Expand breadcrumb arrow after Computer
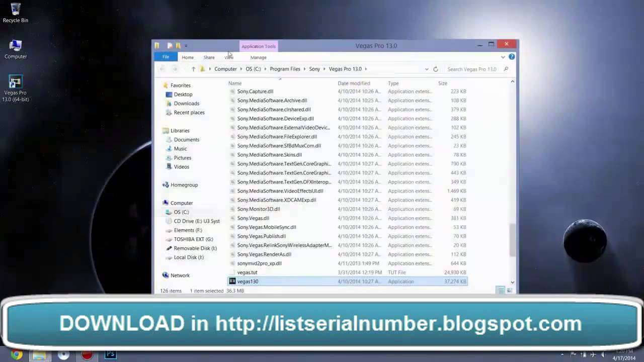 tap(241, 69)
